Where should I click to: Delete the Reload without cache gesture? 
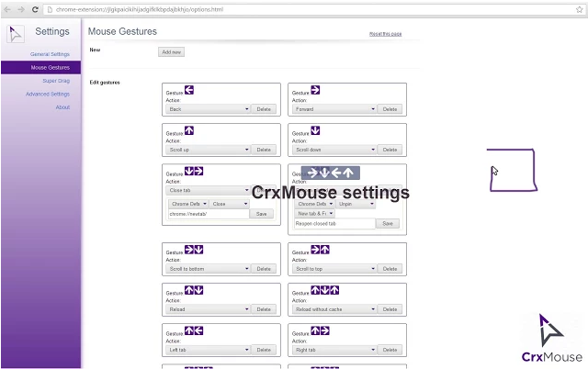click(390, 309)
